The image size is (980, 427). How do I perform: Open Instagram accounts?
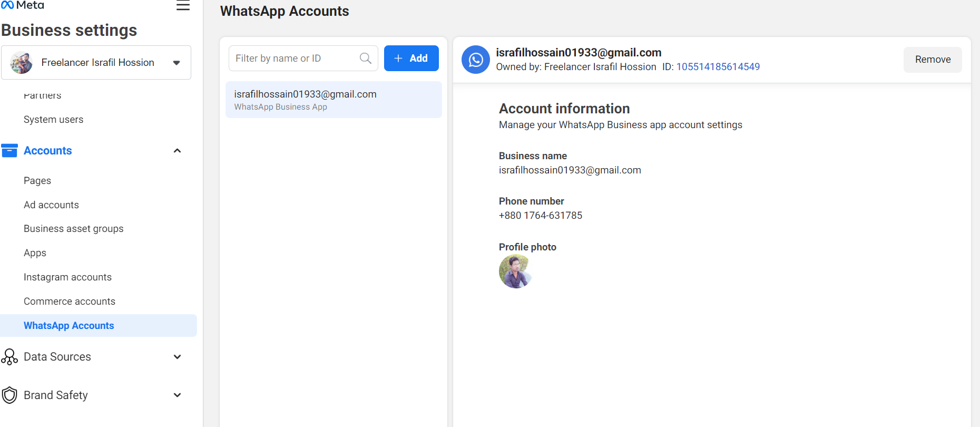click(67, 277)
